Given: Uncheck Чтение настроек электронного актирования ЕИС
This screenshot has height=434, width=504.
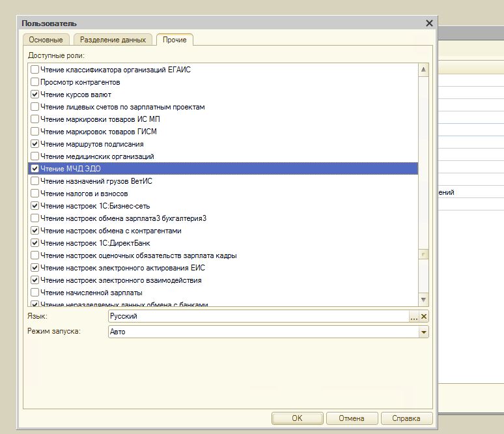Looking at the screenshot, I should point(35,268).
